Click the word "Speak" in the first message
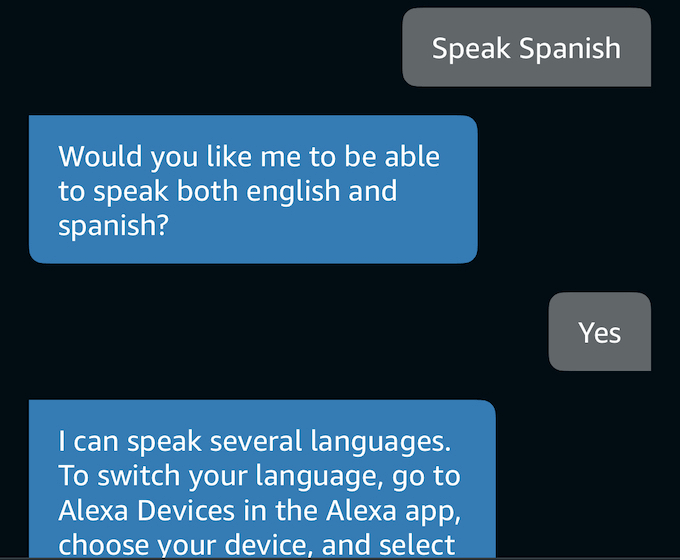 pos(471,49)
